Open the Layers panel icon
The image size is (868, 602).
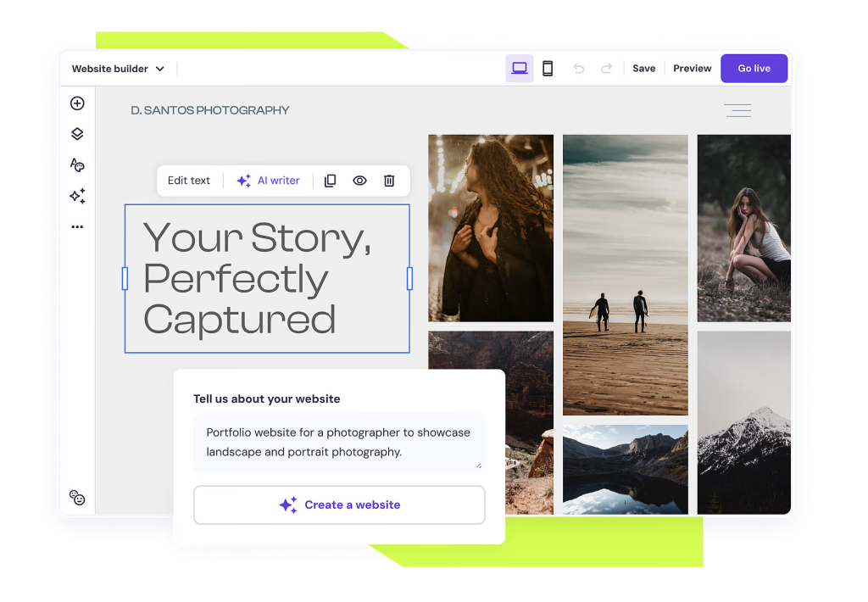[x=77, y=133]
